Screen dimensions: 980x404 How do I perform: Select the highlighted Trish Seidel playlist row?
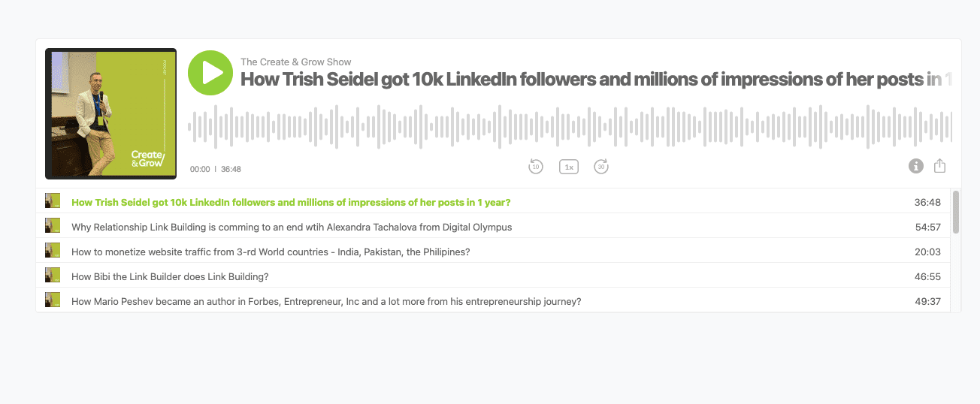coord(493,202)
